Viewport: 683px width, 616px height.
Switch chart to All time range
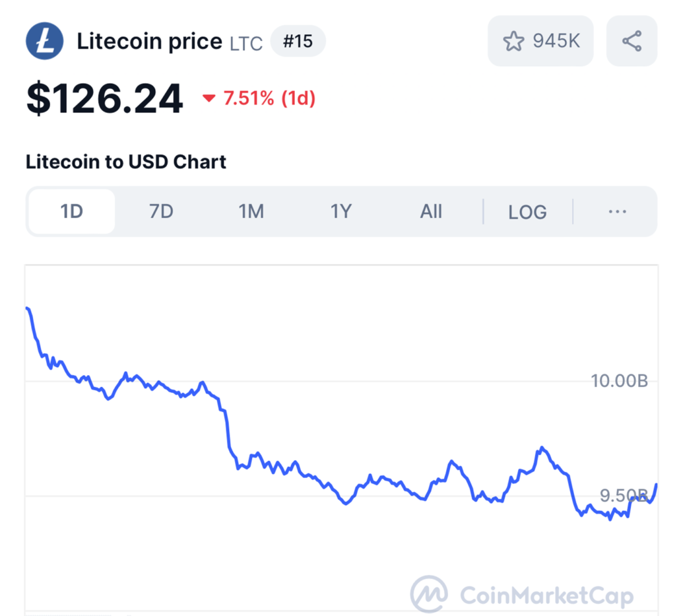pyautogui.click(x=431, y=212)
